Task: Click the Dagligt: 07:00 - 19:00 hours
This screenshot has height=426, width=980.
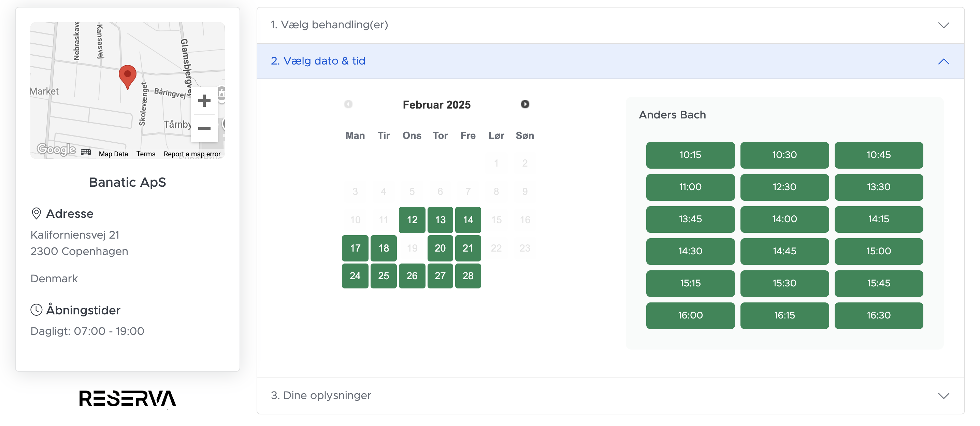Action: [87, 331]
